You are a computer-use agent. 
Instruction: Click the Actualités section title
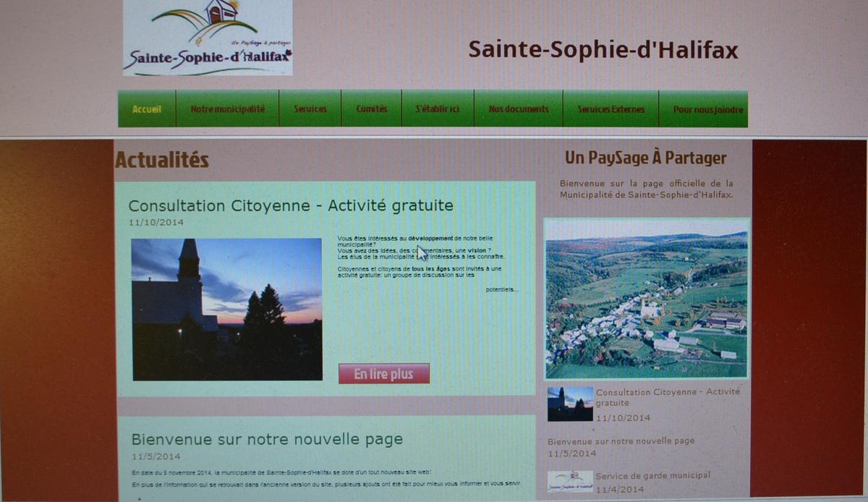click(x=162, y=160)
